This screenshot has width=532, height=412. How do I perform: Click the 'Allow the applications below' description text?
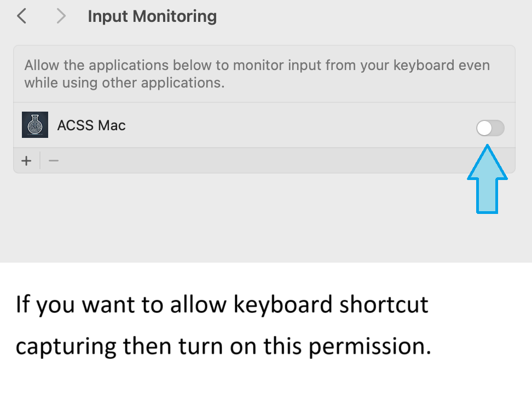[x=257, y=65]
